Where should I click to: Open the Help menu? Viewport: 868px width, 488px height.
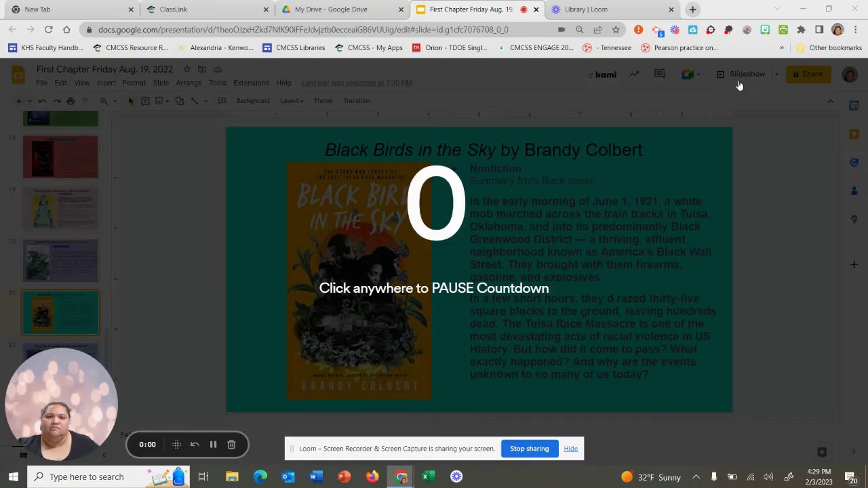pos(283,83)
